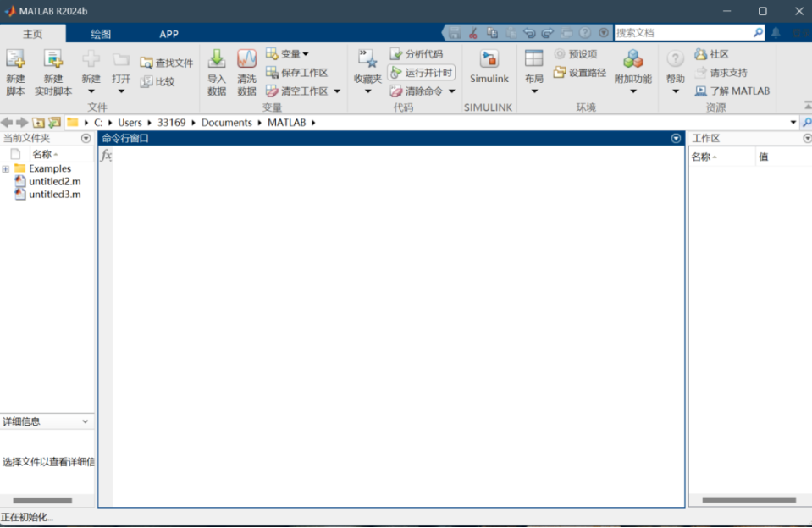Viewport: 812px width, 528px height.
Task: Click the magnifier in the documentation search box
Action: (758, 33)
